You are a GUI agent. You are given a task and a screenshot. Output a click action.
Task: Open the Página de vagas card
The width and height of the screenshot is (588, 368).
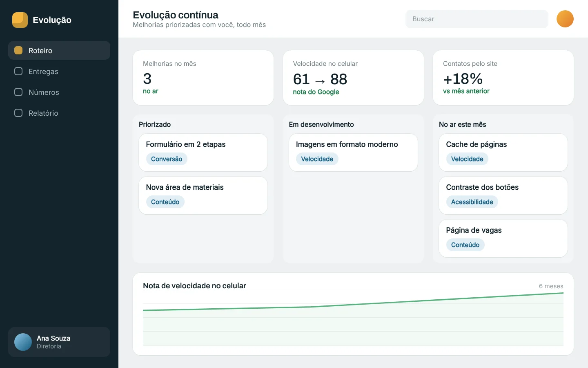click(x=503, y=238)
